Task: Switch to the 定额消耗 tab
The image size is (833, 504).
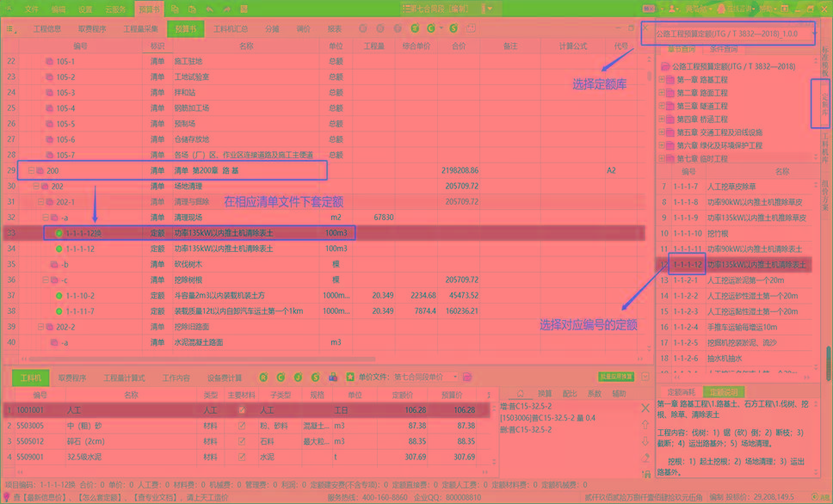Action: 681,392
